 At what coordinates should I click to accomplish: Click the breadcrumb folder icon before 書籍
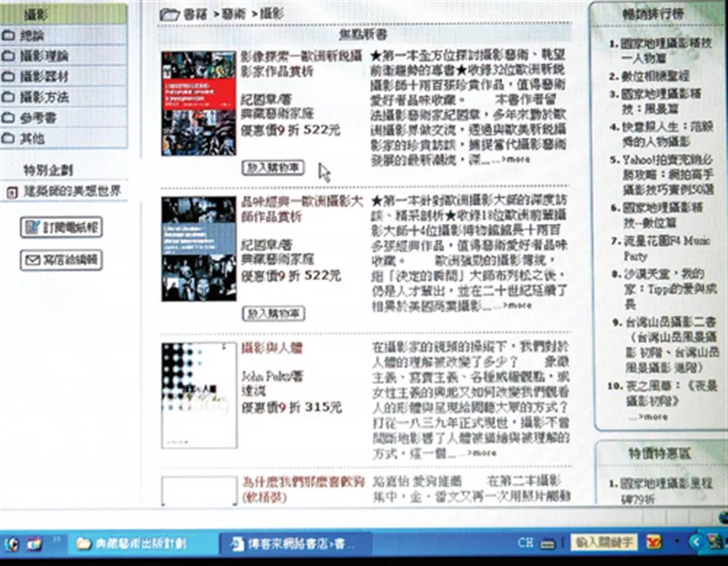pyautogui.click(x=169, y=14)
